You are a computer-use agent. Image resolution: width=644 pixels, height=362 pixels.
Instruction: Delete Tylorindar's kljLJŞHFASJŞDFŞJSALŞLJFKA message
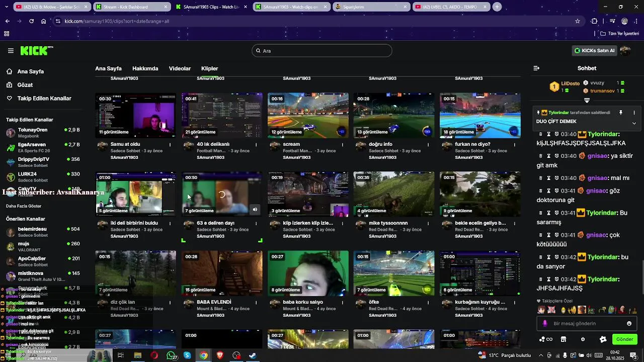coord(541,134)
